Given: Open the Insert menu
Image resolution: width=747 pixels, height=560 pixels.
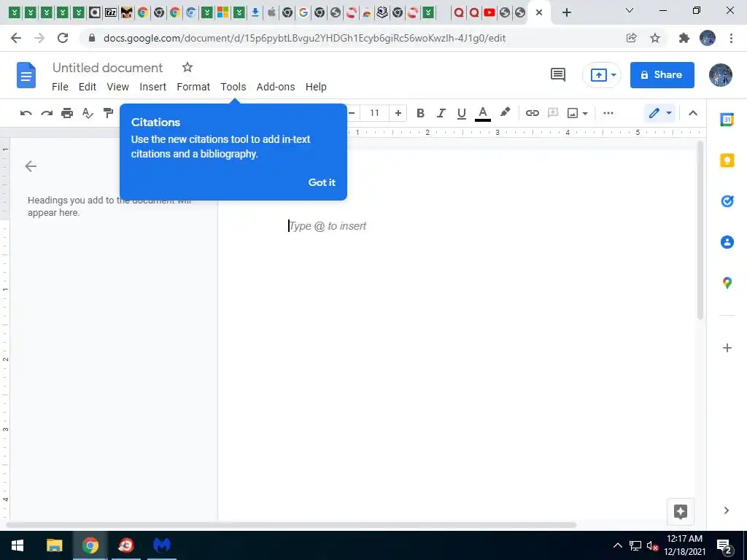Looking at the screenshot, I should coord(153,87).
